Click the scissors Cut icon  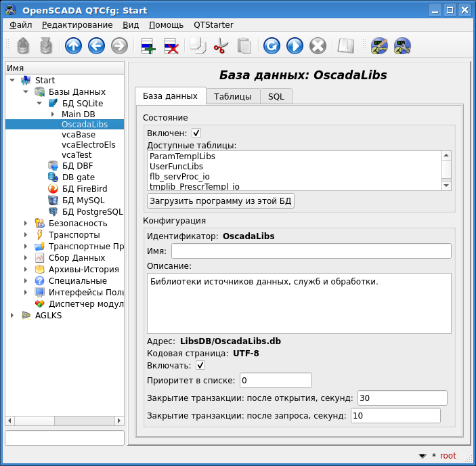221,45
